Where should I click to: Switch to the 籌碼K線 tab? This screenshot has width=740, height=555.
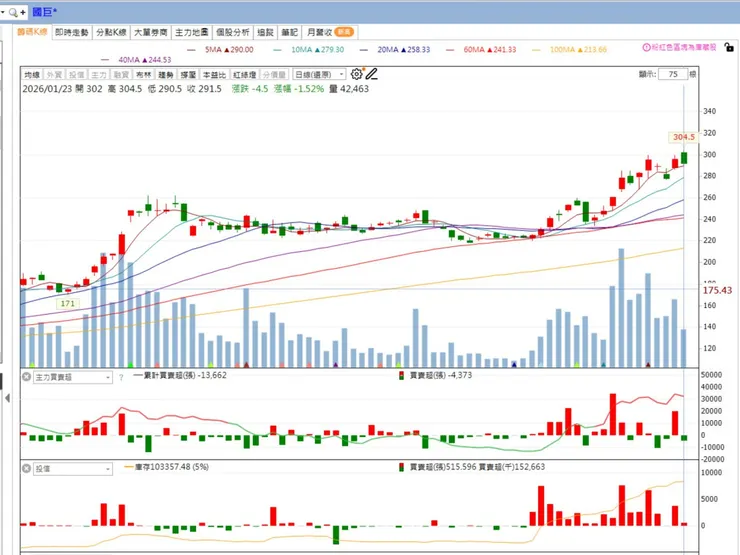(32, 32)
